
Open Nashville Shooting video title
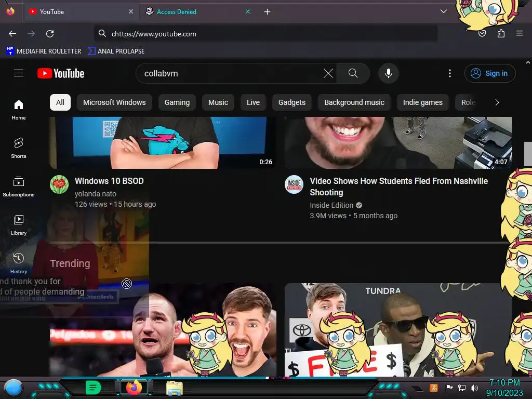coord(398,187)
